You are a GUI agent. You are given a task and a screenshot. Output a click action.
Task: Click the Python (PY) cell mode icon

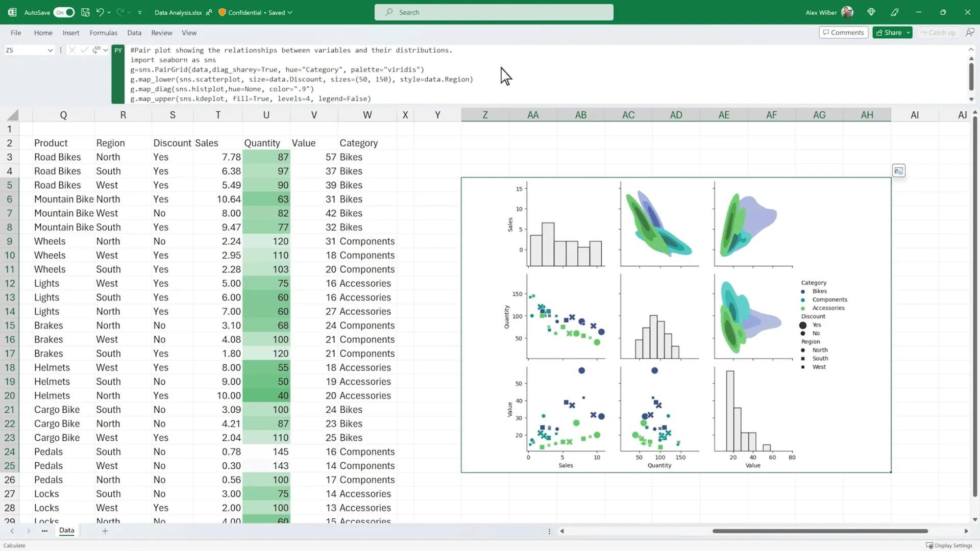[117, 50]
